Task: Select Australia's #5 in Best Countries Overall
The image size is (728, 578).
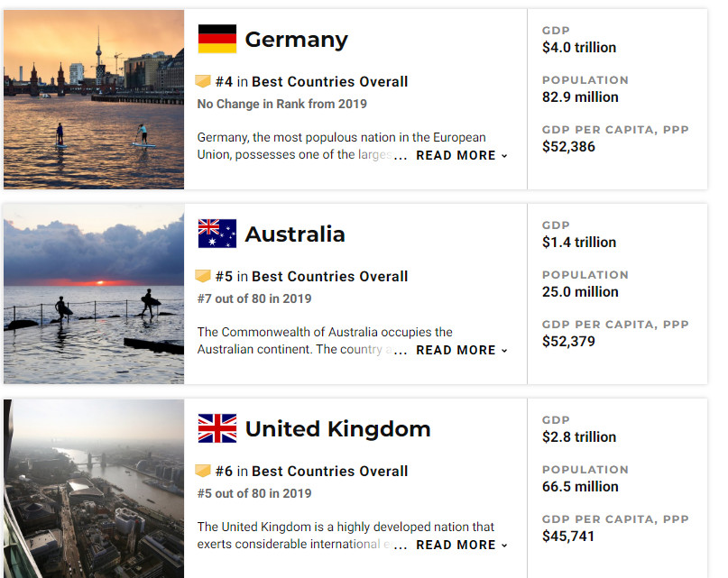Action: [311, 276]
